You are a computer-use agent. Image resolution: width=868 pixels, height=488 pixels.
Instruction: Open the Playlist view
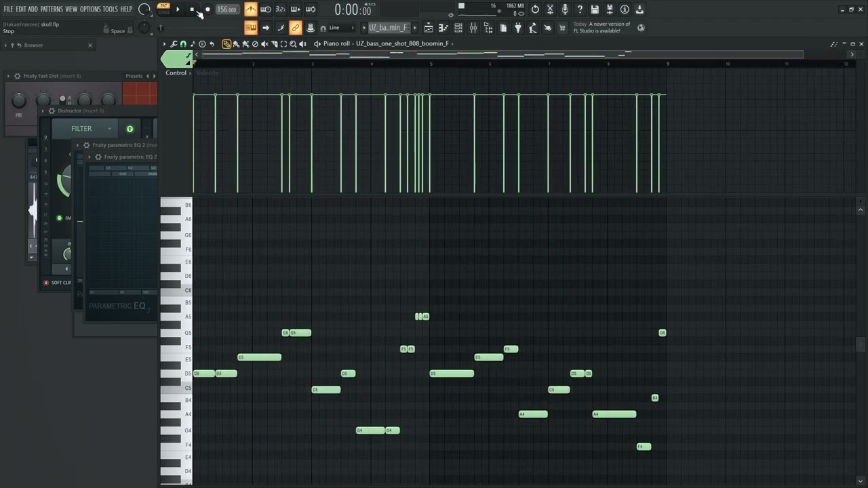429,28
